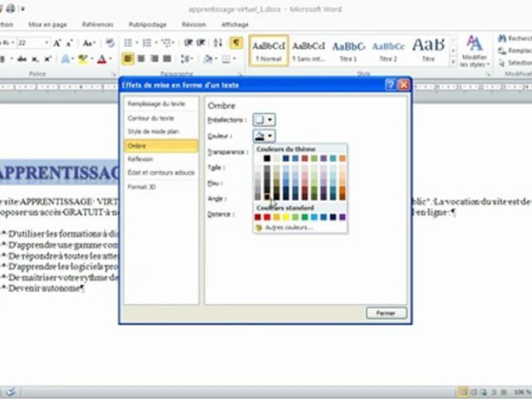Open the Mise en page ribbon tab

pyautogui.click(x=48, y=24)
